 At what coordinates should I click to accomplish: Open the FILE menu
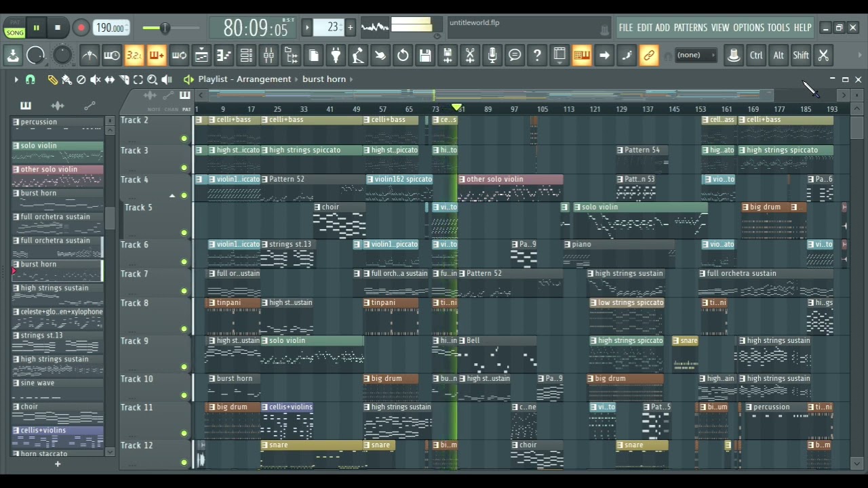click(626, 28)
